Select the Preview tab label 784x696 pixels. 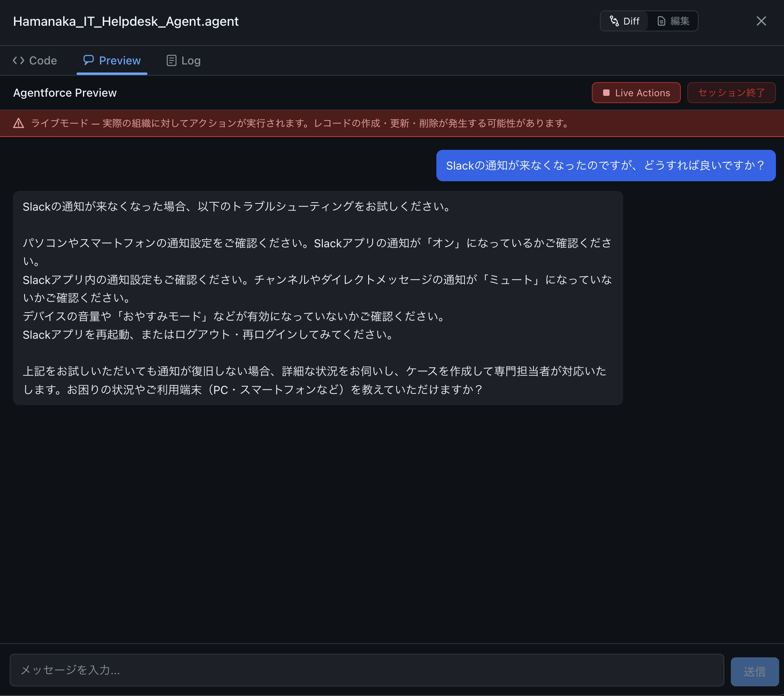pyautogui.click(x=120, y=60)
